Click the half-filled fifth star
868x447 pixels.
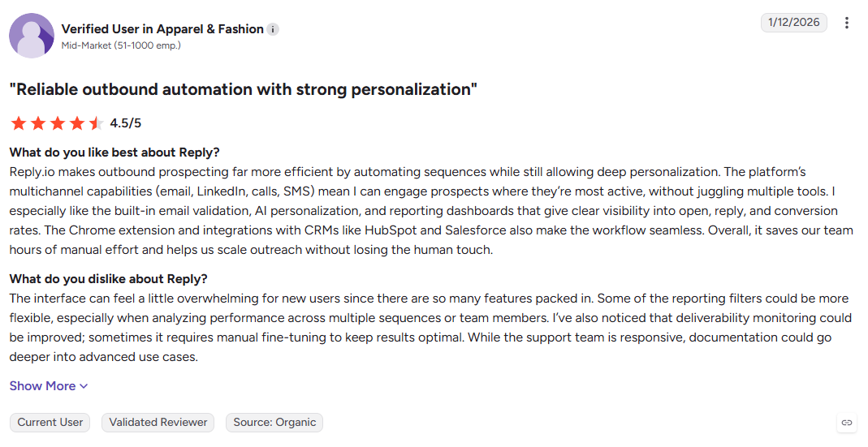[x=97, y=122]
